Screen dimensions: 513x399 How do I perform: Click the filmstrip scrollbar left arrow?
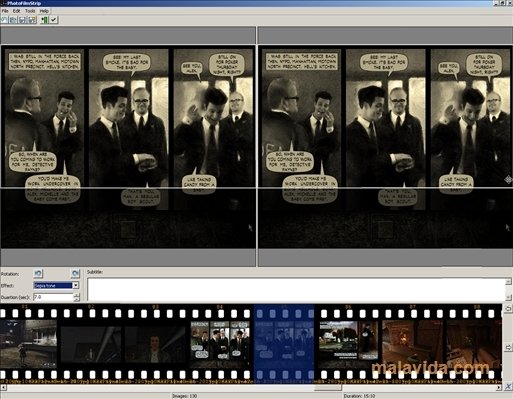coord(3,388)
